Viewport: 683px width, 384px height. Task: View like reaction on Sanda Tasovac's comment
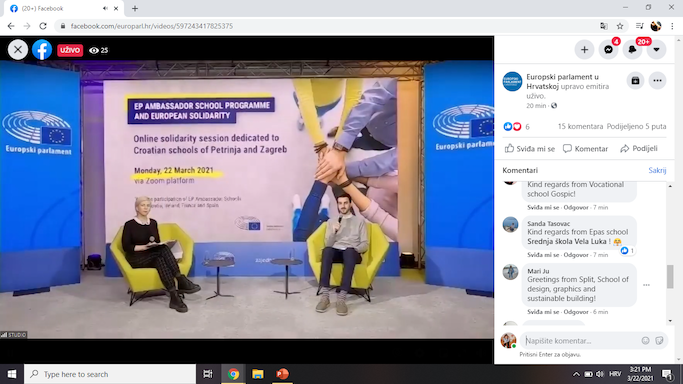click(x=627, y=251)
